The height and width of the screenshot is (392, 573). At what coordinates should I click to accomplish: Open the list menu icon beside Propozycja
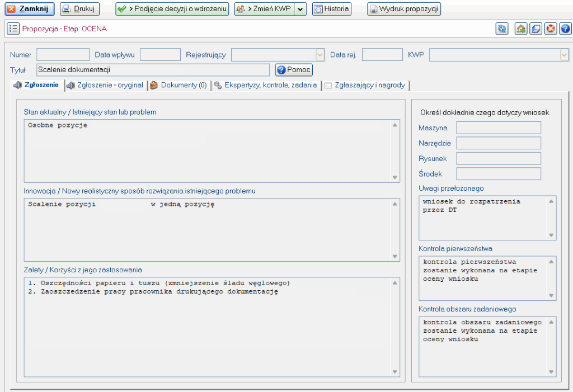[x=13, y=29]
